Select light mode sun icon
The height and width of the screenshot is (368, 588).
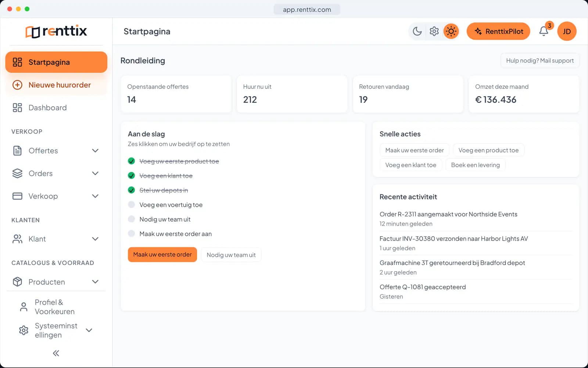[451, 31]
